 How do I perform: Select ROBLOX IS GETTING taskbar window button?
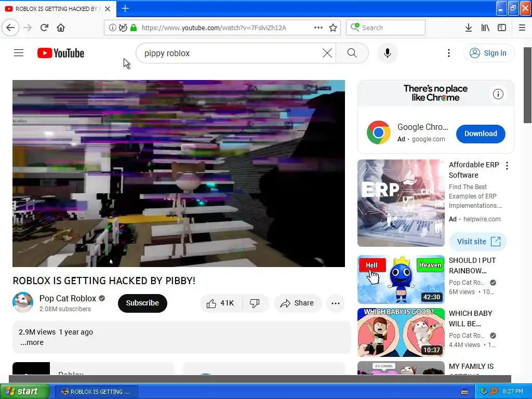(96, 392)
